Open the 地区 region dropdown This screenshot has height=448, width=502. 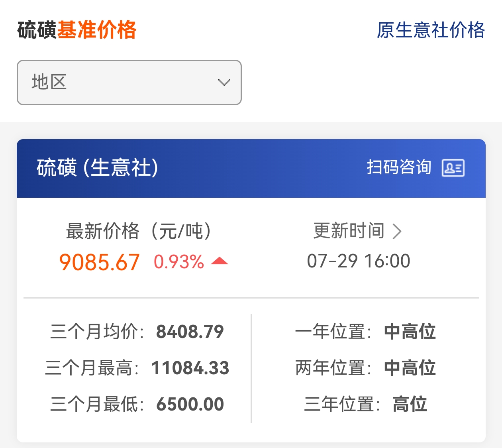[x=129, y=83]
